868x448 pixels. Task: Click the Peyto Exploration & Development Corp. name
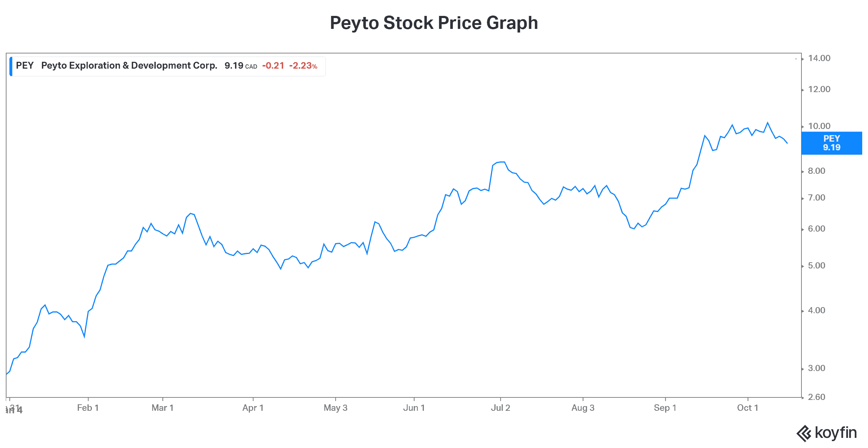click(129, 65)
